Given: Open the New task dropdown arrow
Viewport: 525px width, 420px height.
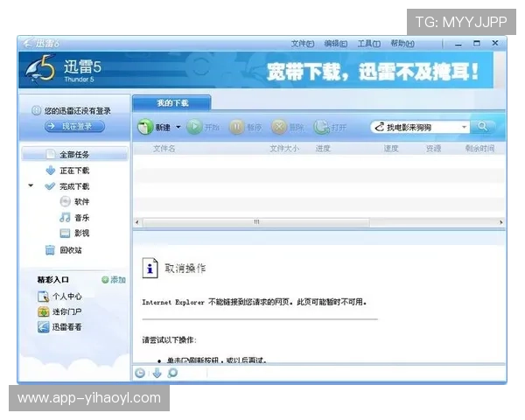Looking at the screenshot, I should [178, 127].
